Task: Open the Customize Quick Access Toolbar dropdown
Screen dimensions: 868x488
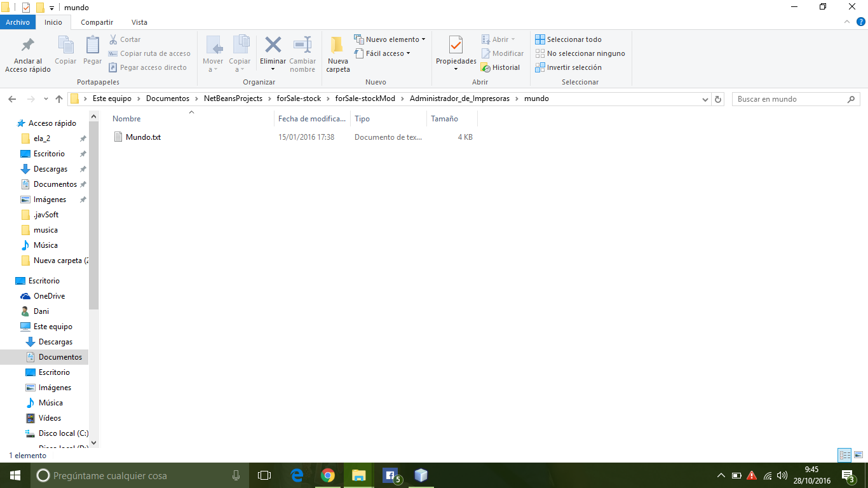Action: (51, 8)
